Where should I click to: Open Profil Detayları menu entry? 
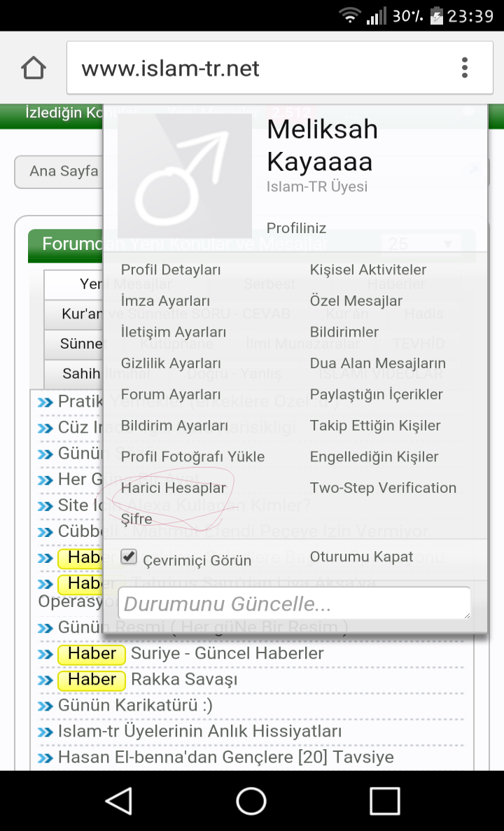click(x=171, y=270)
